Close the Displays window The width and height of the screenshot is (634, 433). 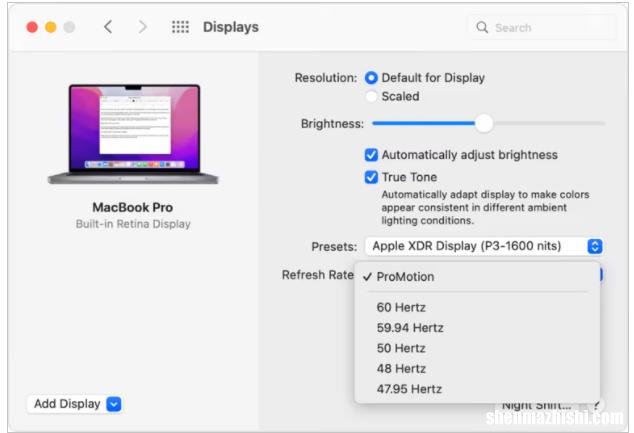point(32,27)
